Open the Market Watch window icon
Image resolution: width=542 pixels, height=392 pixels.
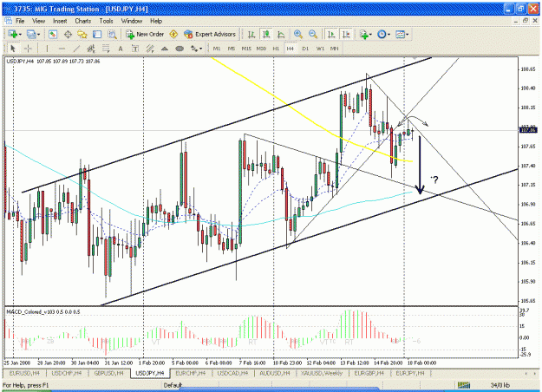point(53,34)
